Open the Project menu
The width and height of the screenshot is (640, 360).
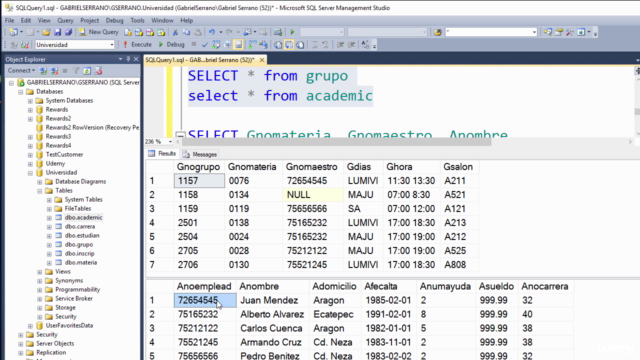click(89, 20)
